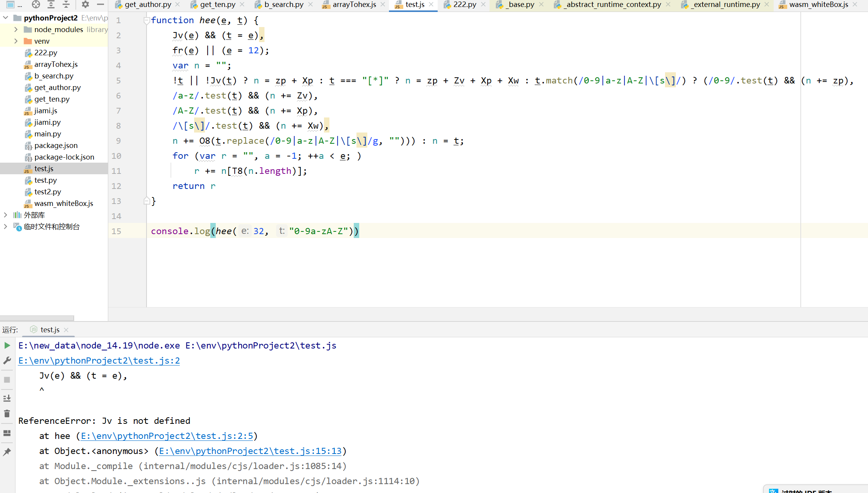Click collapse all icon in project toolbar
This screenshot has width=868, height=493.
(66, 4)
